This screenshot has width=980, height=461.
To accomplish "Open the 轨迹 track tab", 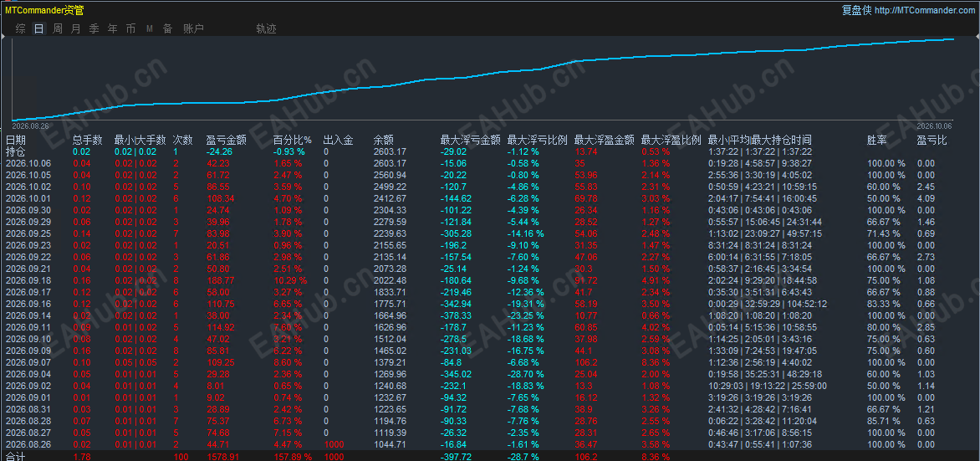I will [266, 28].
